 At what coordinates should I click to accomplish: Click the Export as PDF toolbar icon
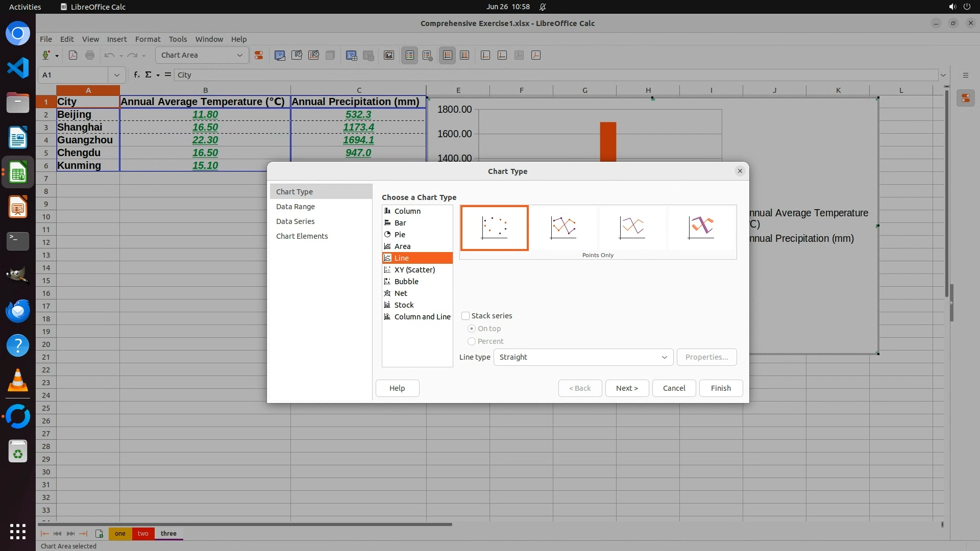click(x=73, y=55)
